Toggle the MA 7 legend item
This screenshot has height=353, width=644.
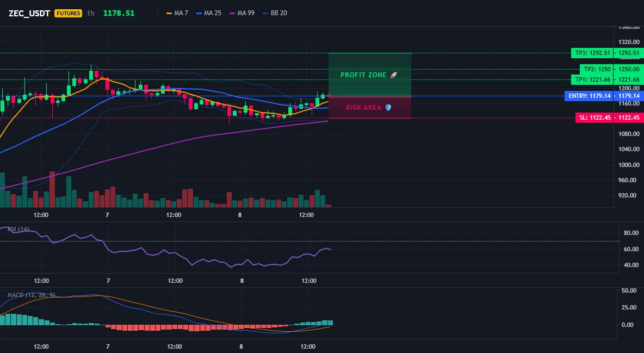(177, 13)
